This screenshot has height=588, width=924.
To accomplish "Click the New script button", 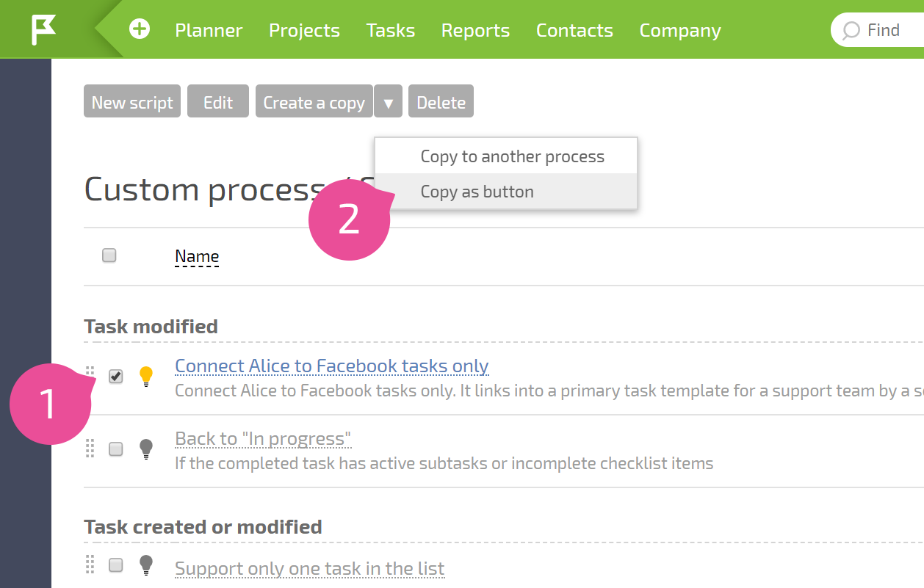I will (x=132, y=101).
